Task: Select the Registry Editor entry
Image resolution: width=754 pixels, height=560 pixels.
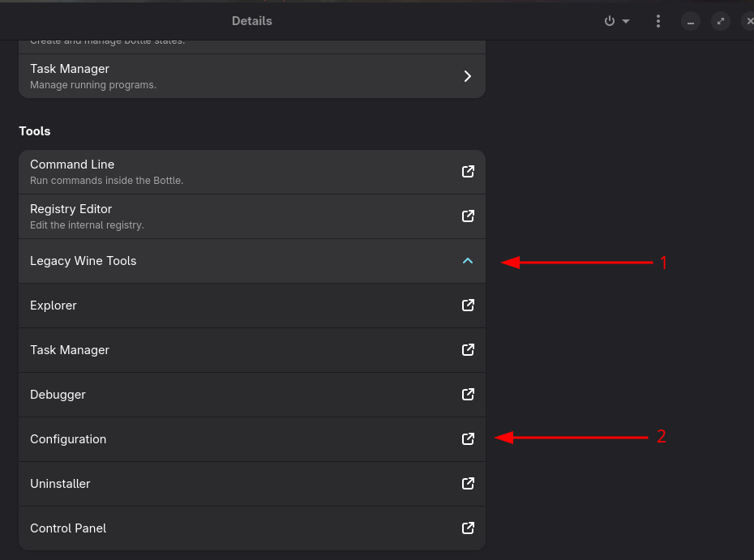Action: (x=71, y=209)
